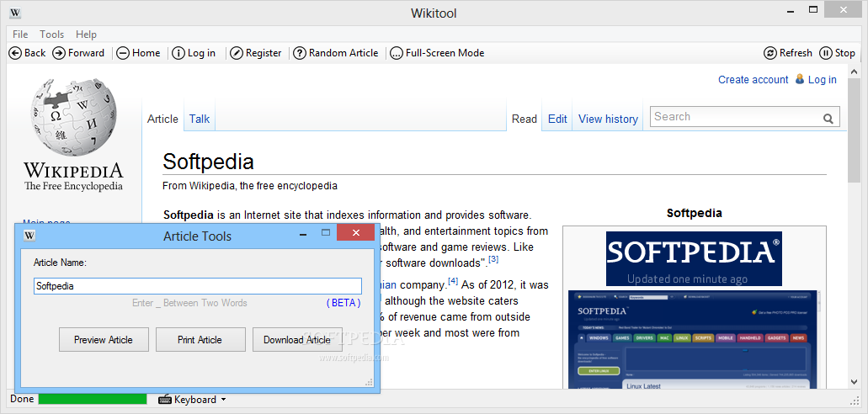Open the Help menu
This screenshot has width=868, height=414.
[x=87, y=34]
